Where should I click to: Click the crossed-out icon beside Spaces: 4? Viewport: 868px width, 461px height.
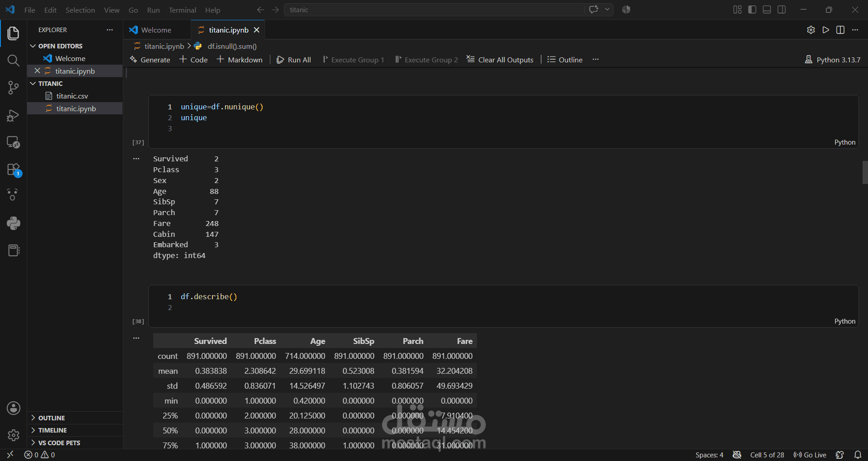click(737, 455)
